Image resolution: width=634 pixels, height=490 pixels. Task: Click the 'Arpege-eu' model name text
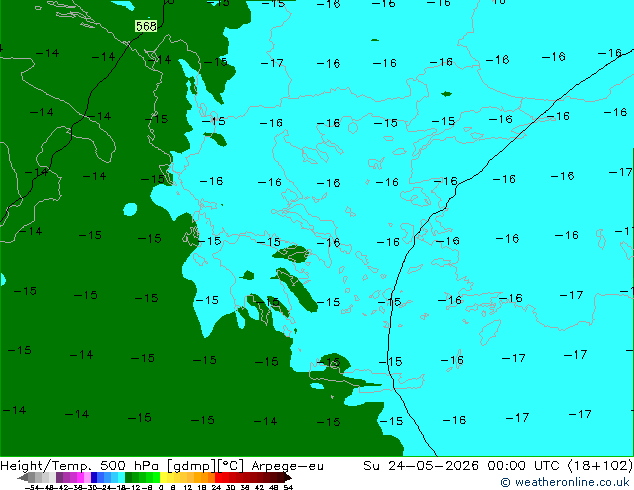[287, 466]
